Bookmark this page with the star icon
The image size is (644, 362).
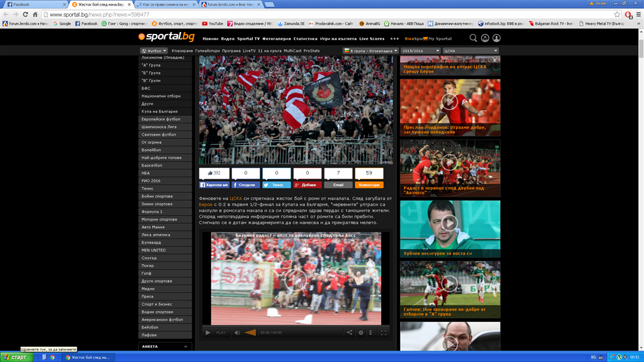pos(617,14)
